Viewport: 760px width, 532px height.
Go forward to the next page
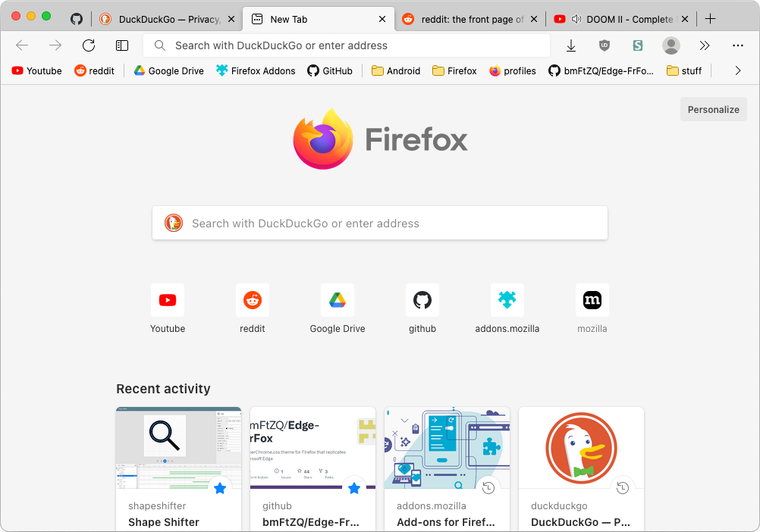55,45
